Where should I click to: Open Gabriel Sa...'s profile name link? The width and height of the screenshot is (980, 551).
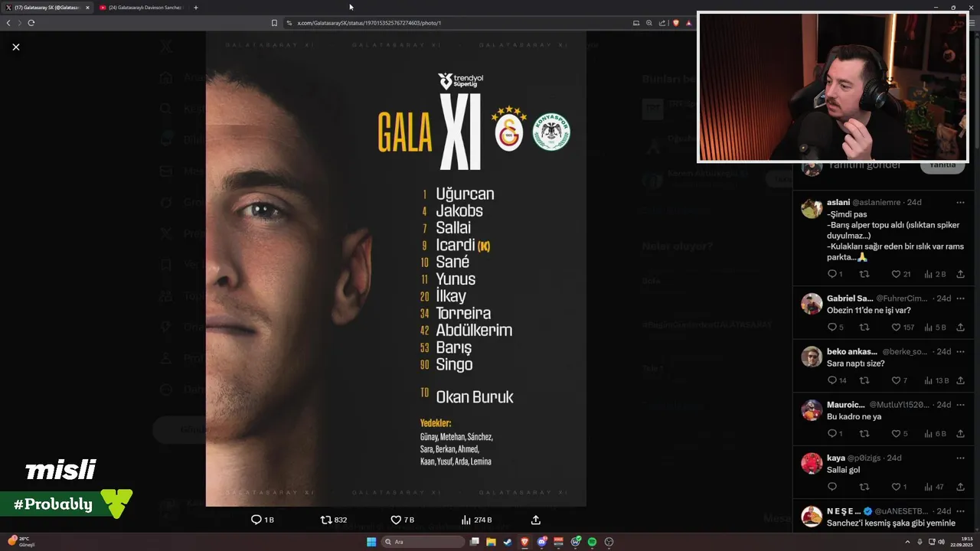[849, 298]
